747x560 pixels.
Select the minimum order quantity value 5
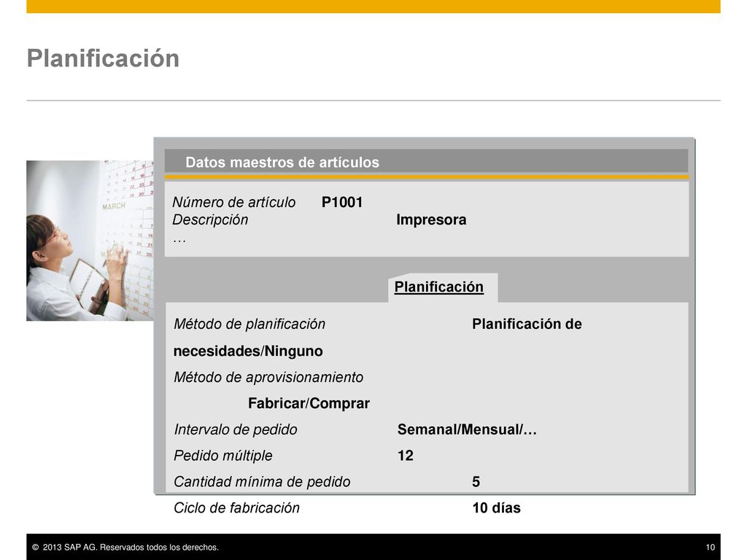point(476,482)
